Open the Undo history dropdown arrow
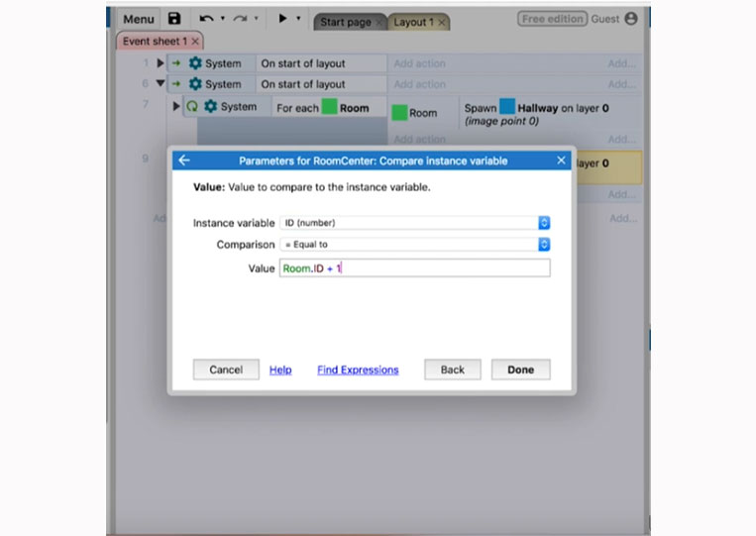Image resolution: width=756 pixels, height=536 pixels. [x=223, y=18]
